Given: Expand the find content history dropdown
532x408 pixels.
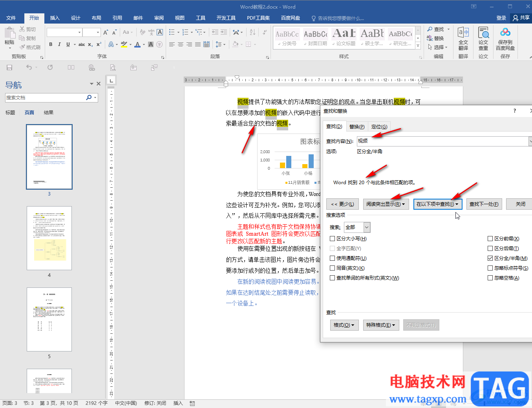Looking at the screenshot, I should tap(530, 141).
